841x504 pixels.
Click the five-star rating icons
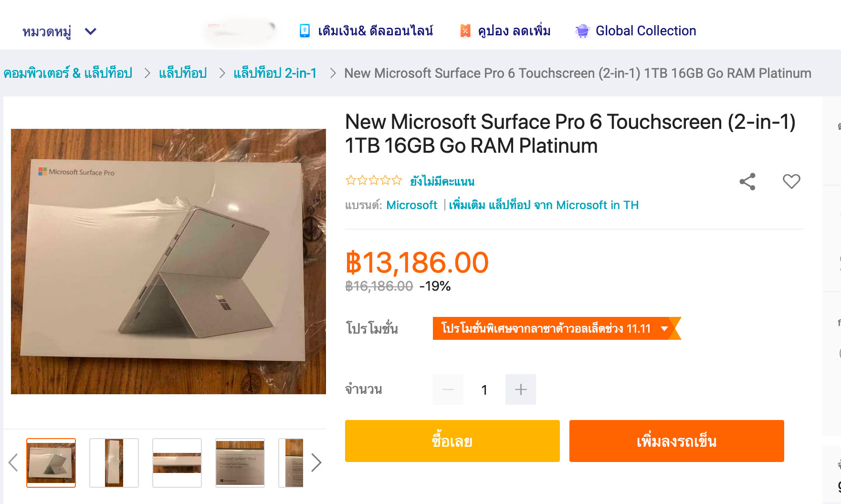tap(374, 180)
